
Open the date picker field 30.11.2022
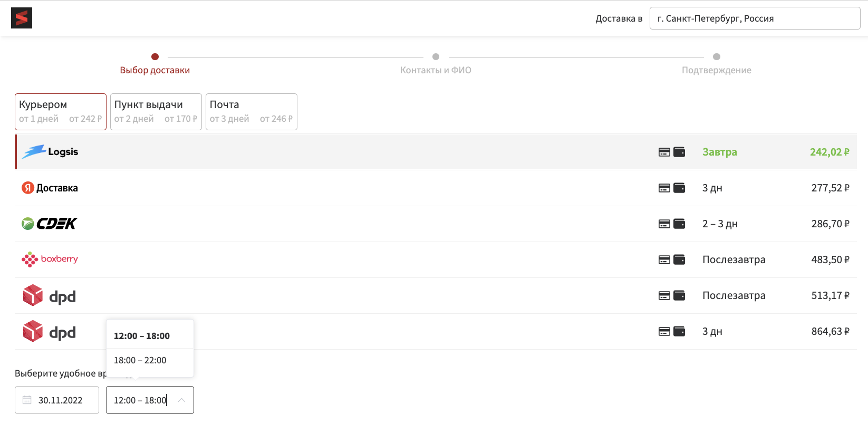pyautogui.click(x=57, y=400)
